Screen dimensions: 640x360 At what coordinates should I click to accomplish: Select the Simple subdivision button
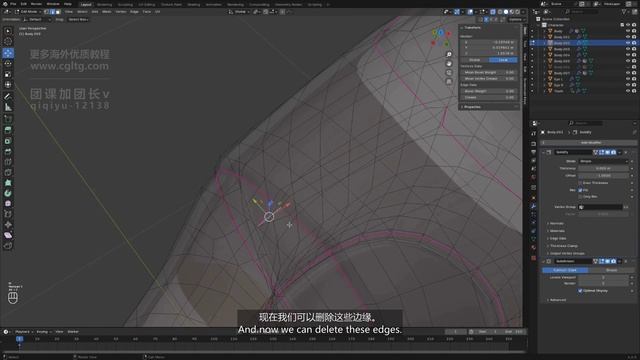(x=611, y=270)
